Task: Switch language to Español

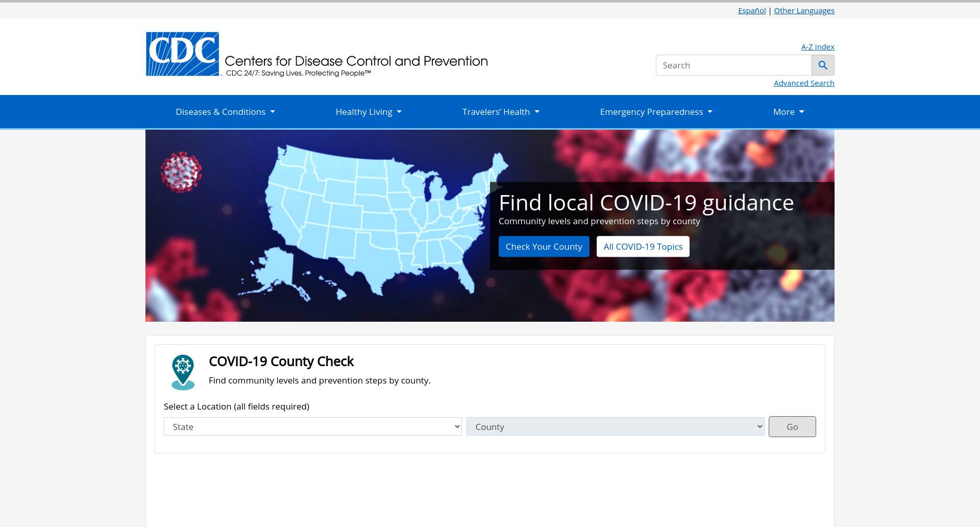Action: point(752,11)
